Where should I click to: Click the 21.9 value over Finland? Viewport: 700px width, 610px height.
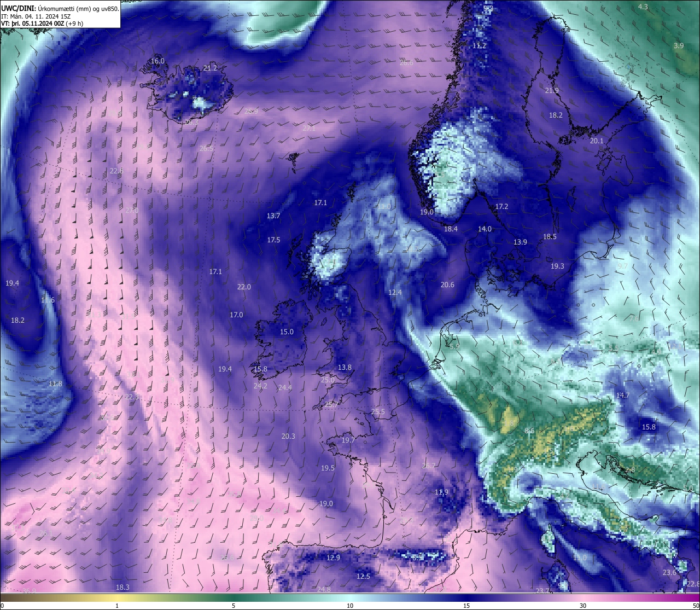point(552,90)
